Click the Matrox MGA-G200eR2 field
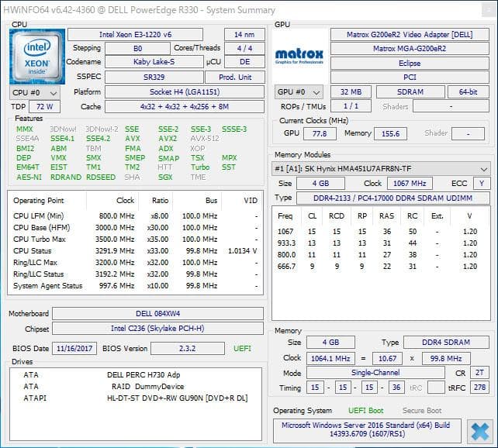 point(410,49)
